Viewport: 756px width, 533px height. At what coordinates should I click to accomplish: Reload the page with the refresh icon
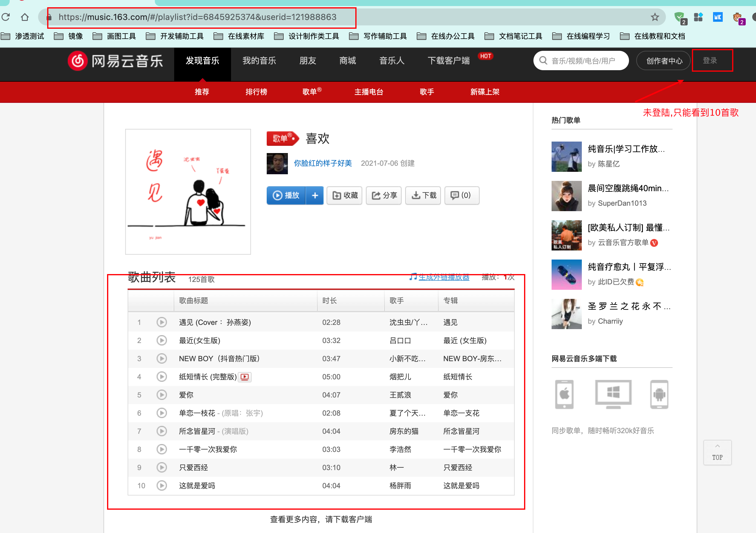[6, 17]
